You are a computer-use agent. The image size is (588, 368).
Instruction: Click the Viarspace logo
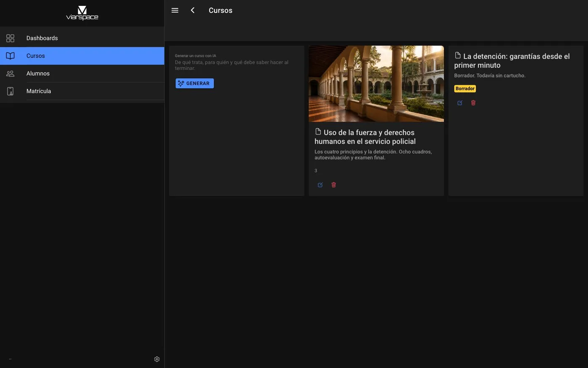pyautogui.click(x=82, y=13)
